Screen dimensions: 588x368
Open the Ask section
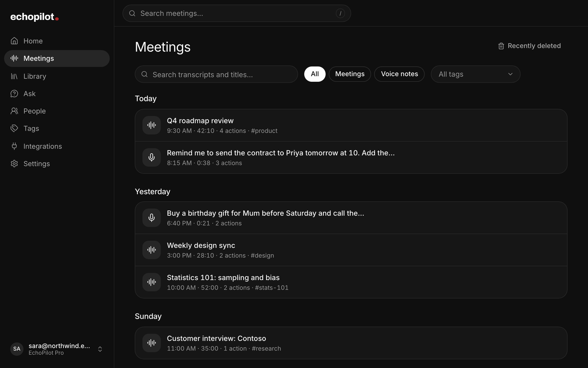tap(57, 93)
